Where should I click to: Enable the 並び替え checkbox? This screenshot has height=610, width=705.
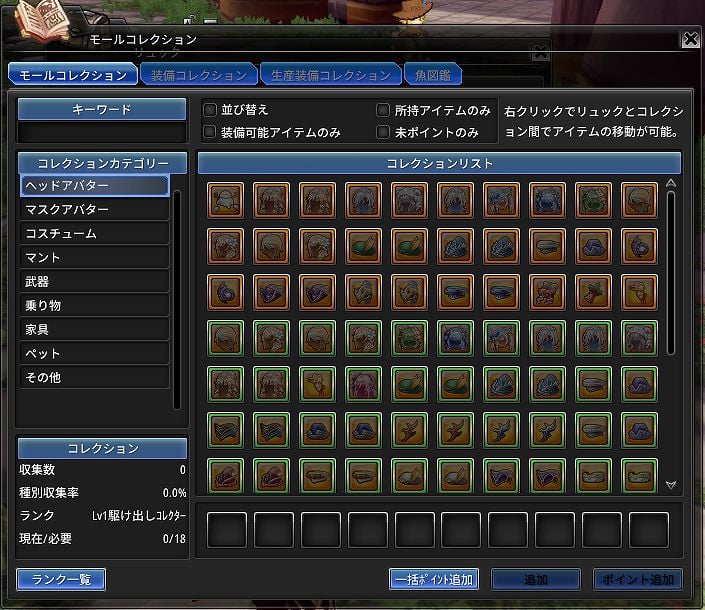click(210, 110)
